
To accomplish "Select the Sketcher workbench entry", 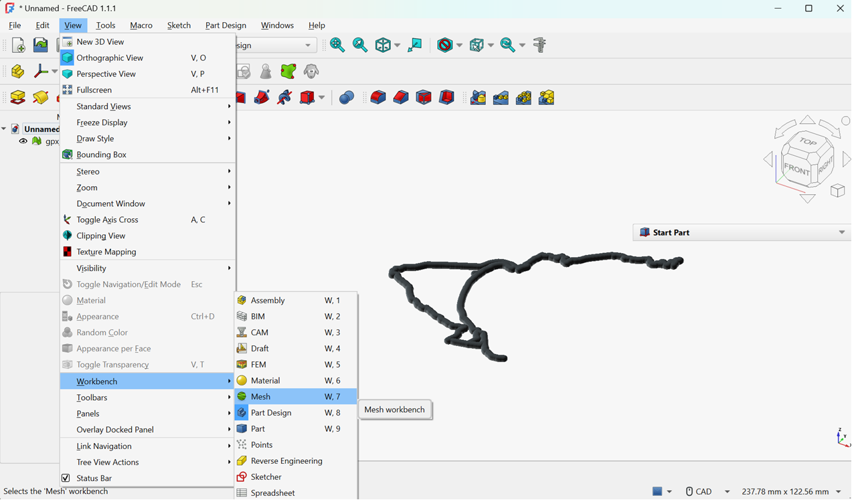I will pos(296,477).
